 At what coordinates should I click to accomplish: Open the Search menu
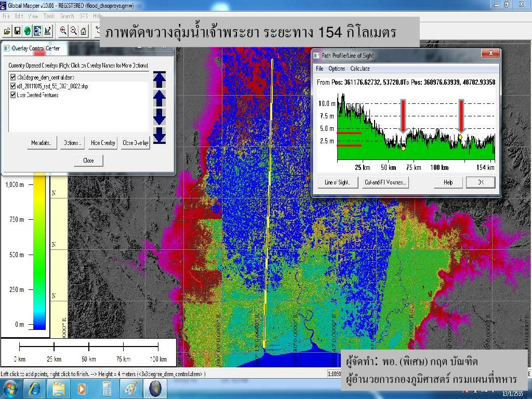(67, 16)
